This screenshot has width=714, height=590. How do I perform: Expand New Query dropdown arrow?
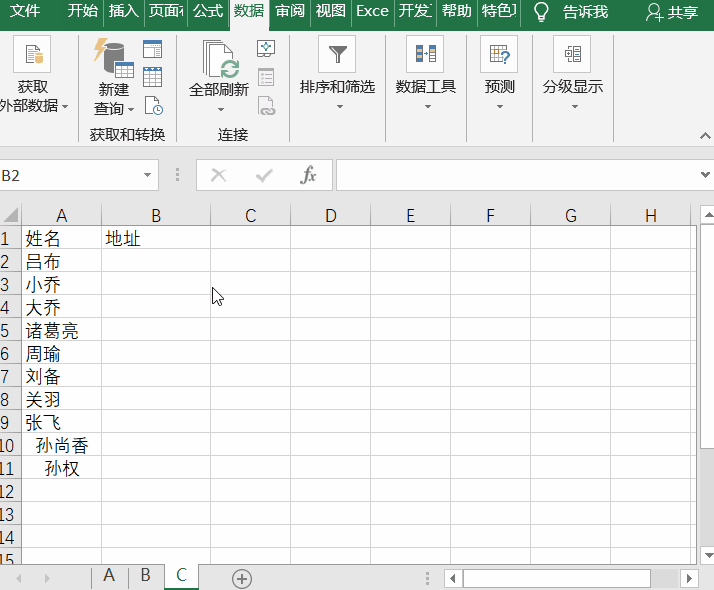point(131,109)
